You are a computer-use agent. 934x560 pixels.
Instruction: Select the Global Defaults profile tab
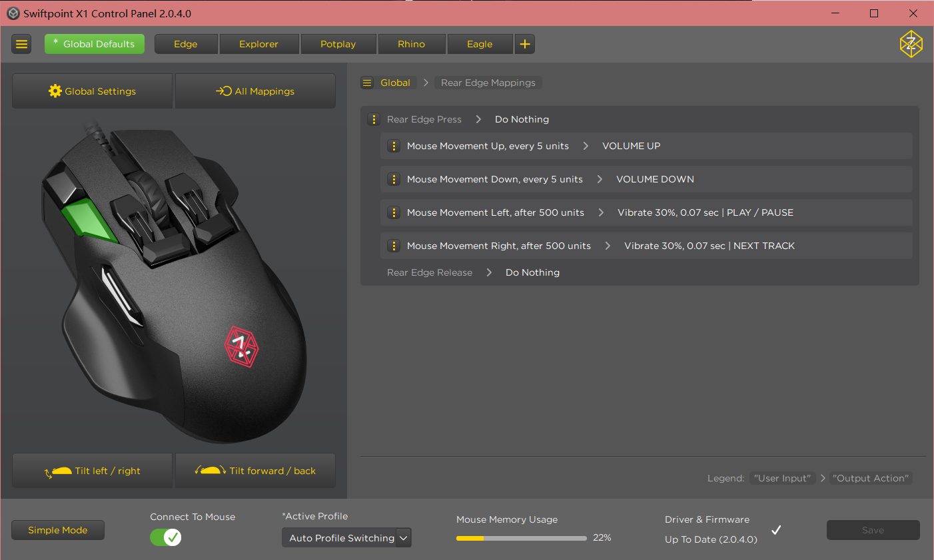click(x=95, y=44)
